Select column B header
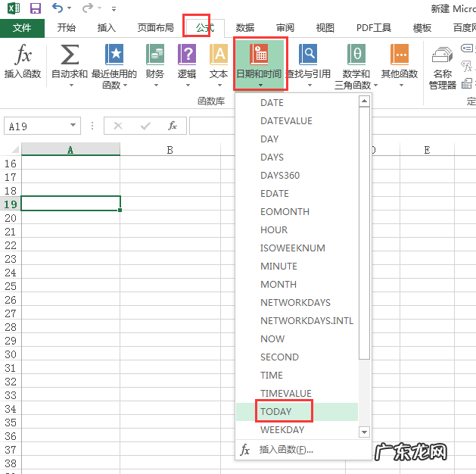The height and width of the screenshot is (474, 476). [170, 150]
